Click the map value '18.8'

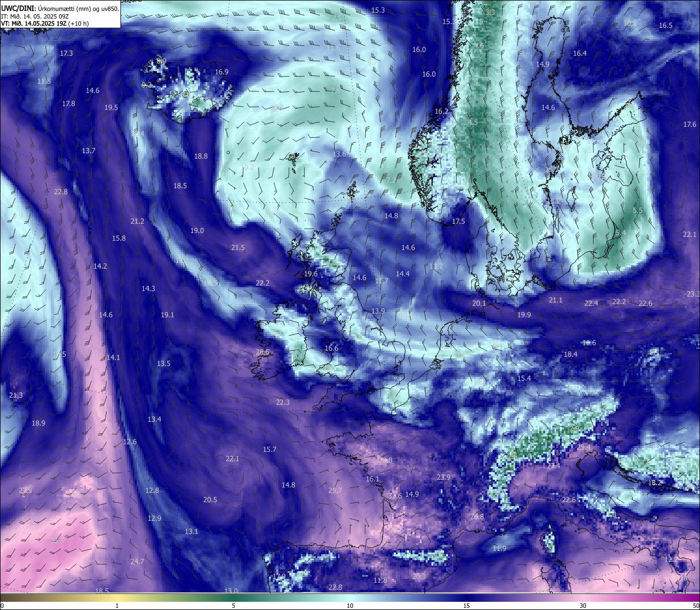click(x=201, y=156)
